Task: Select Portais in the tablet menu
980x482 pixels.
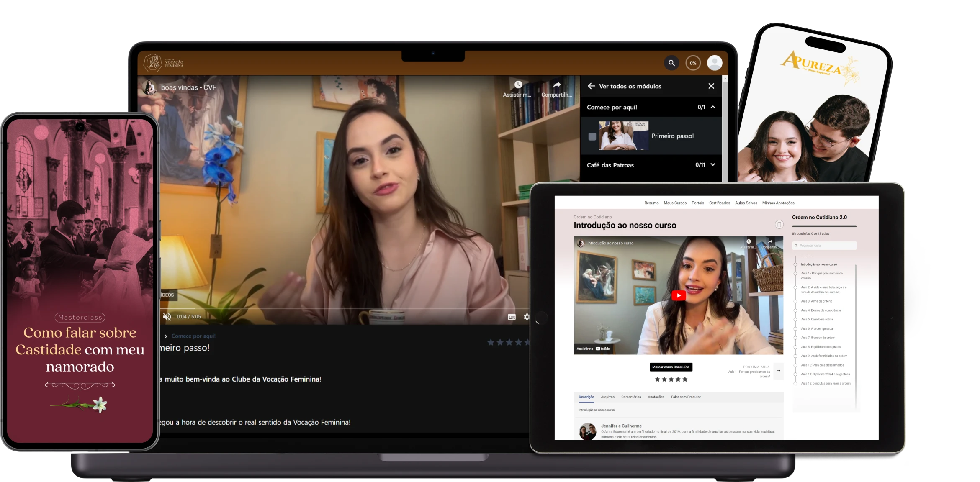Action: [x=697, y=203]
